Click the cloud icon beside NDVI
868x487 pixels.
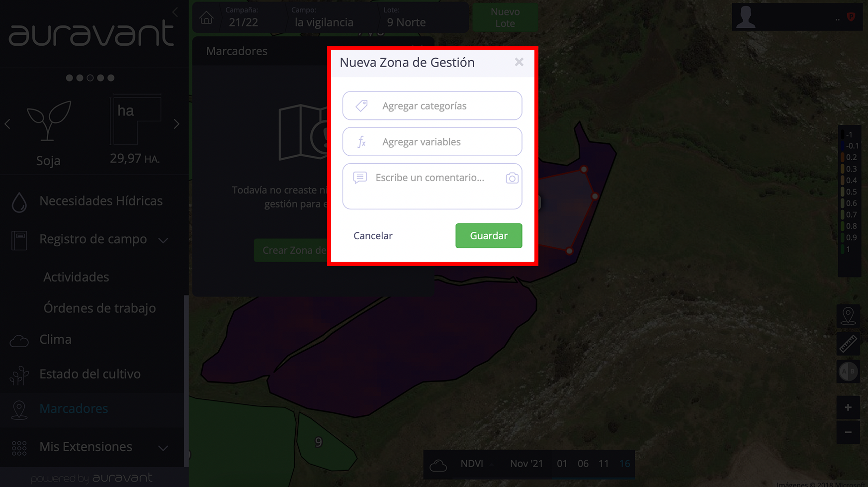438,465
